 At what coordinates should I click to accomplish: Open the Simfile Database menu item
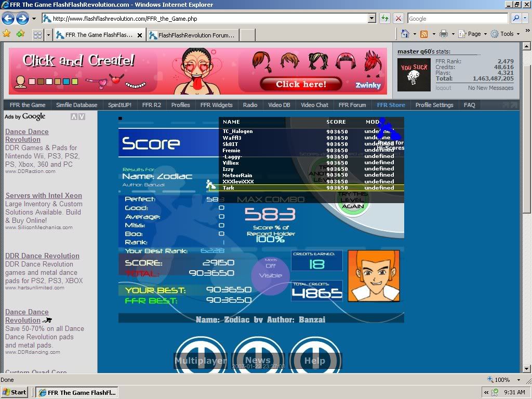coord(76,105)
